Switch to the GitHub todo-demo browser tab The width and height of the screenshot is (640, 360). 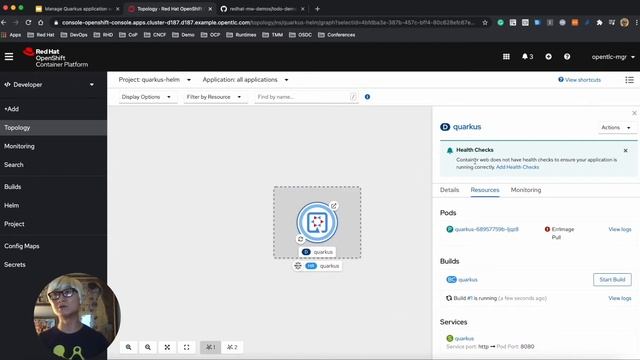pyautogui.click(x=263, y=9)
